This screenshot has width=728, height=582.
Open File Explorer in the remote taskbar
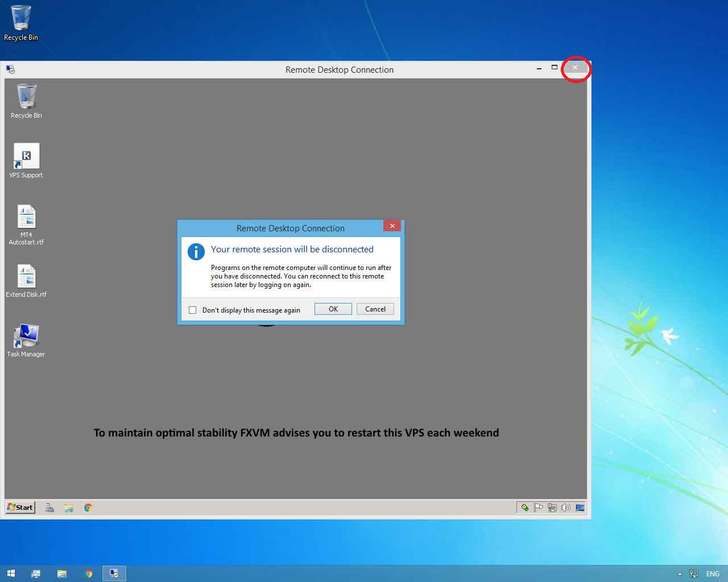coord(69,508)
